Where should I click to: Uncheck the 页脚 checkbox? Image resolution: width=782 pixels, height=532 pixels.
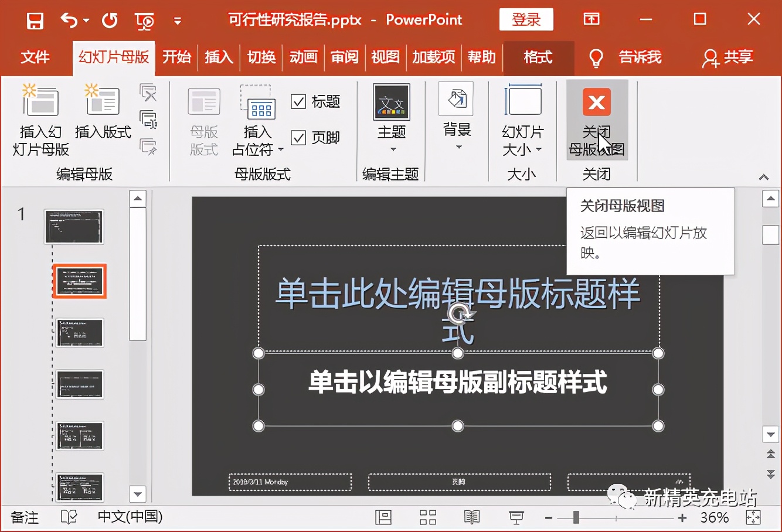[x=300, y=137]
